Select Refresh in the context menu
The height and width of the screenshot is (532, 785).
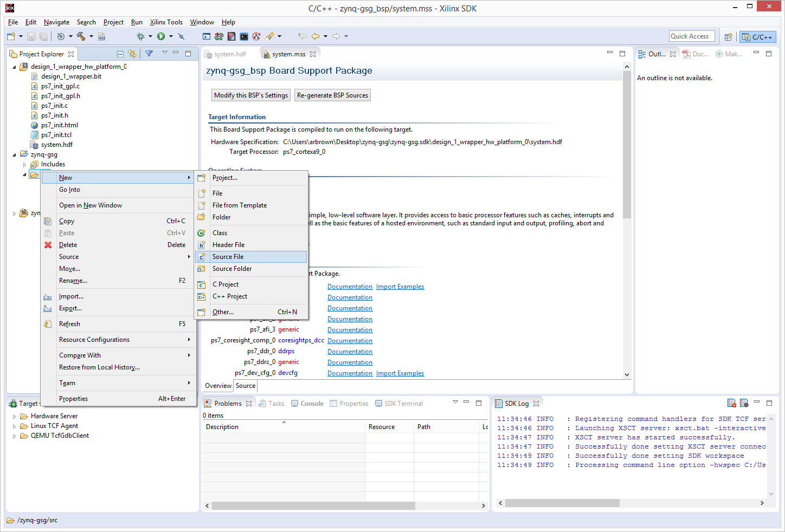point(118,324)
